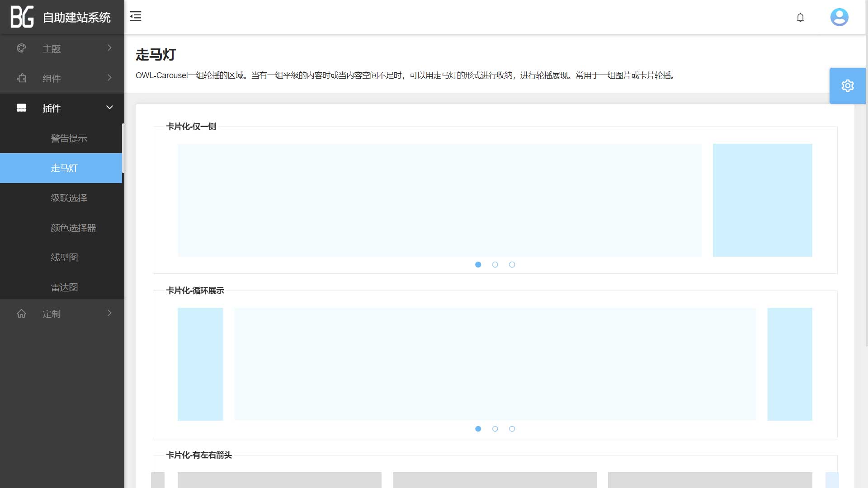
Task: Open the 级联选择 menu item
Action: pyautogui.click(x=69, y=198)
